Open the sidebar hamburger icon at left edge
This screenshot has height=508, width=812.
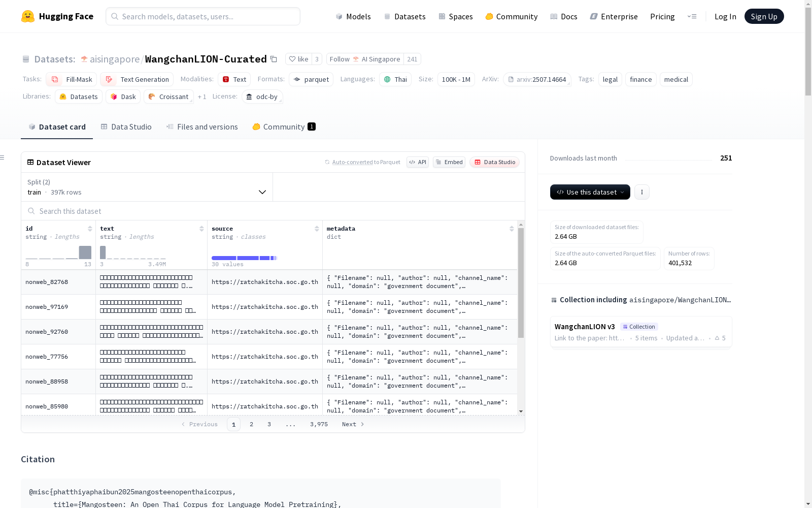click(x=2, y=157)
